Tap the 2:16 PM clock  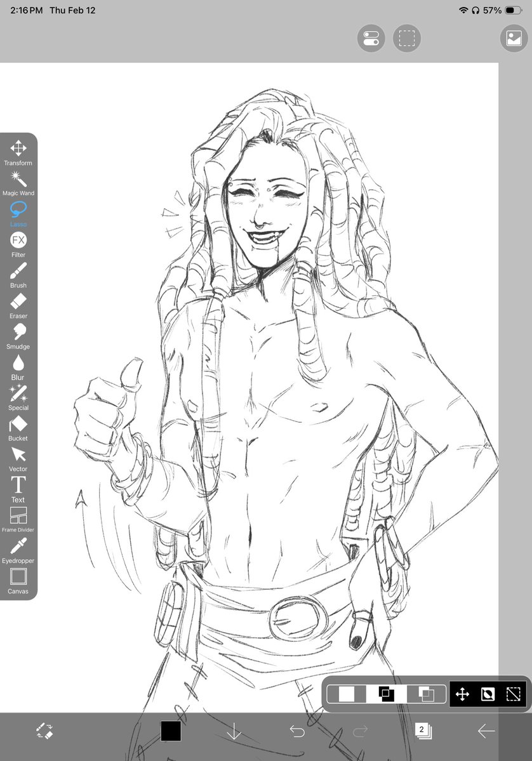[x=27, y=10]
